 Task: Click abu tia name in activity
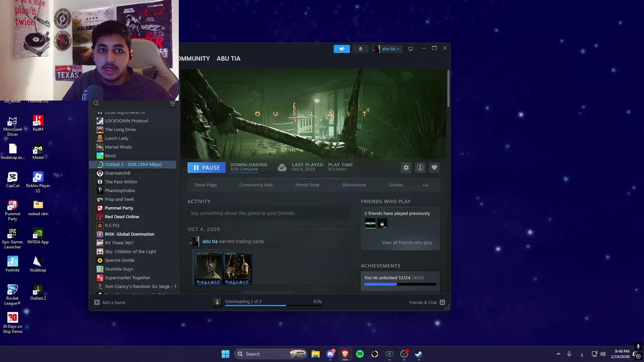coord(210,241)
